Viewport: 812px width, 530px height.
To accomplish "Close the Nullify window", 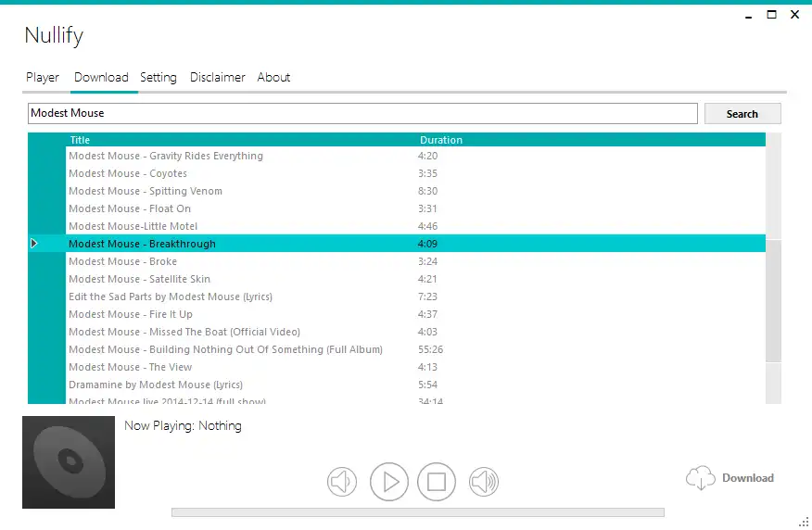I will [795, 15].
